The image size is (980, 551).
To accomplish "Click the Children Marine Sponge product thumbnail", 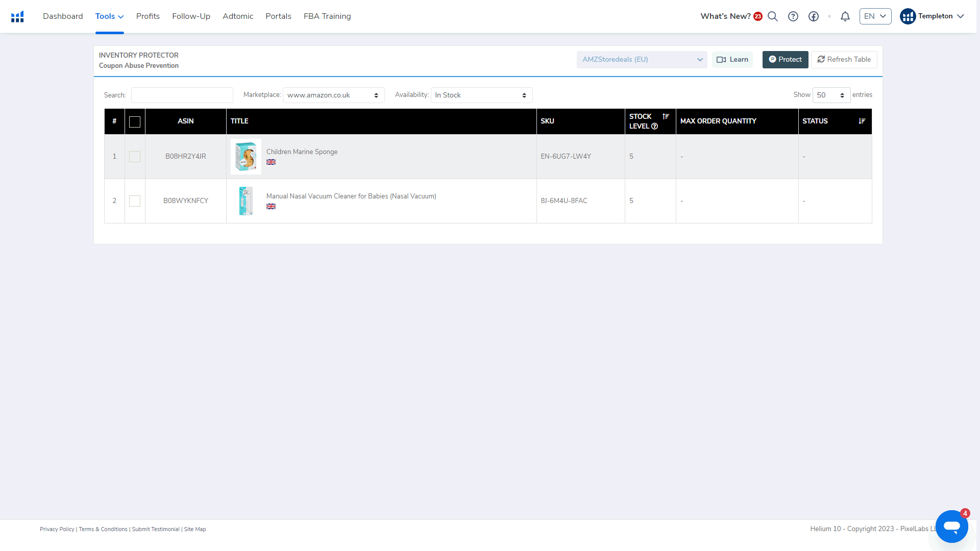I will (246, 156).
